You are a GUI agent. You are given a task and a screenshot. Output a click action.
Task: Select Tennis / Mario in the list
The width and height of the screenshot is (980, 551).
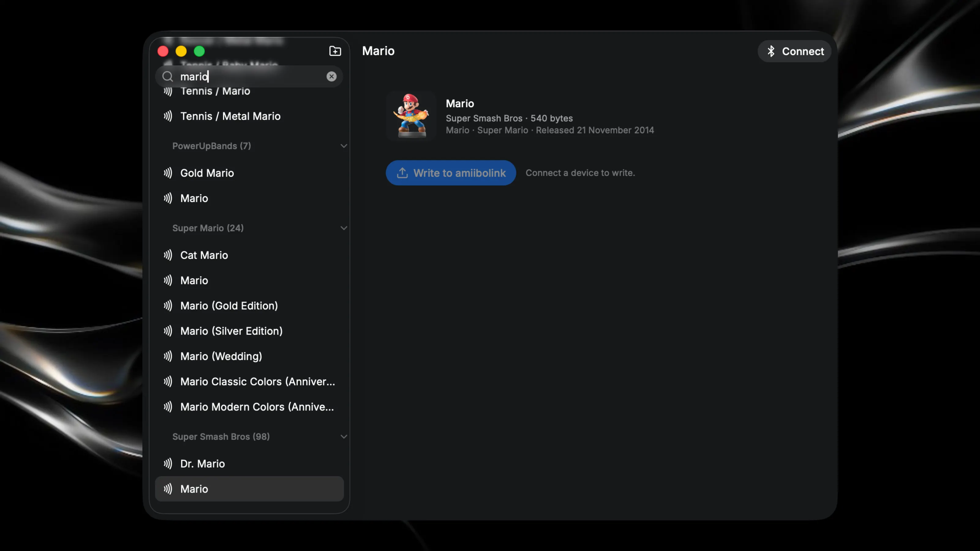249,91
